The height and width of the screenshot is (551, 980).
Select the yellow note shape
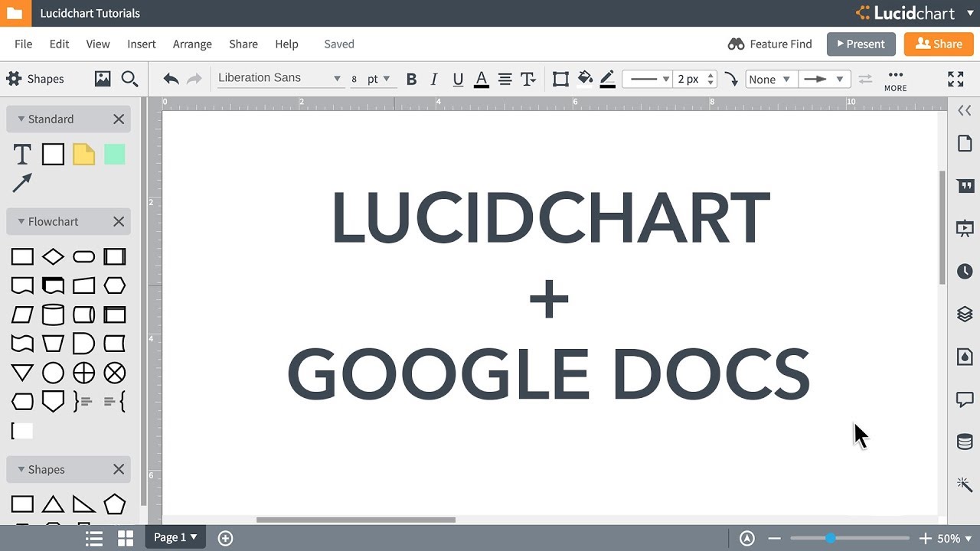83,155
